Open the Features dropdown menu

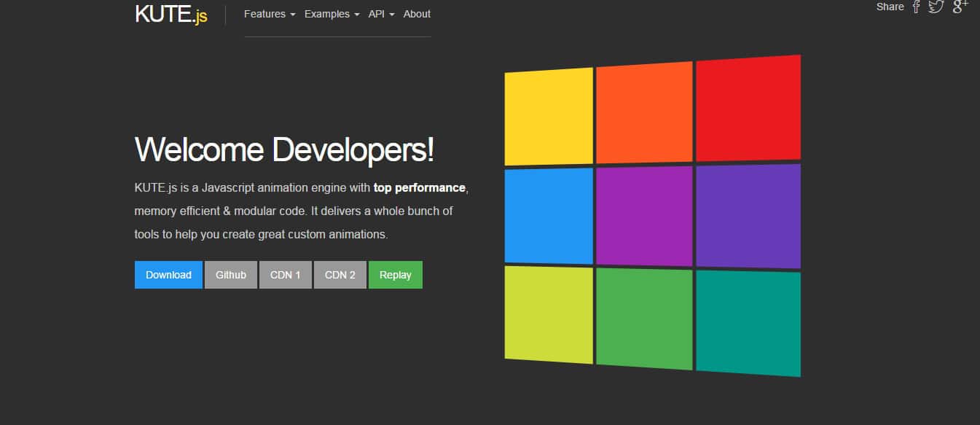click(270, 14)
